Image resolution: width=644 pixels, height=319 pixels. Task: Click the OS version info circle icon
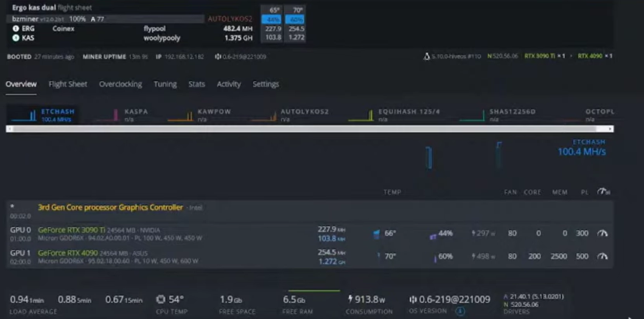tap(460, 311)
